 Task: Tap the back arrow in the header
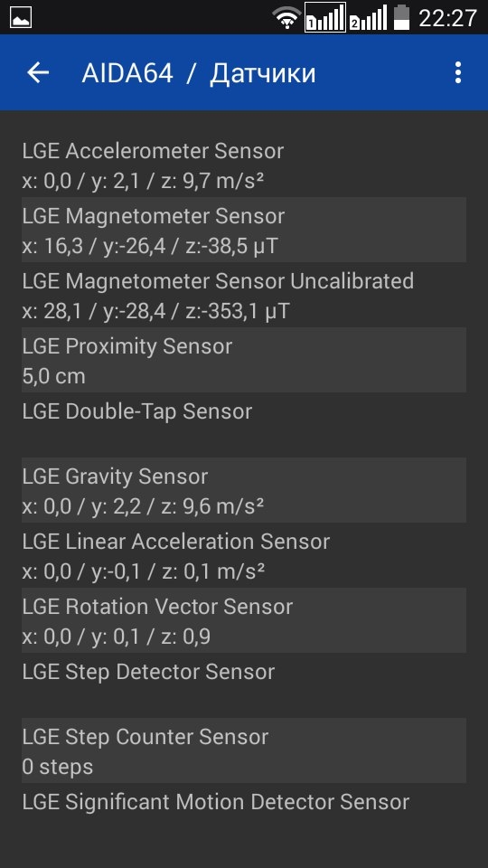pyautogui.click(x=38, y=72)
